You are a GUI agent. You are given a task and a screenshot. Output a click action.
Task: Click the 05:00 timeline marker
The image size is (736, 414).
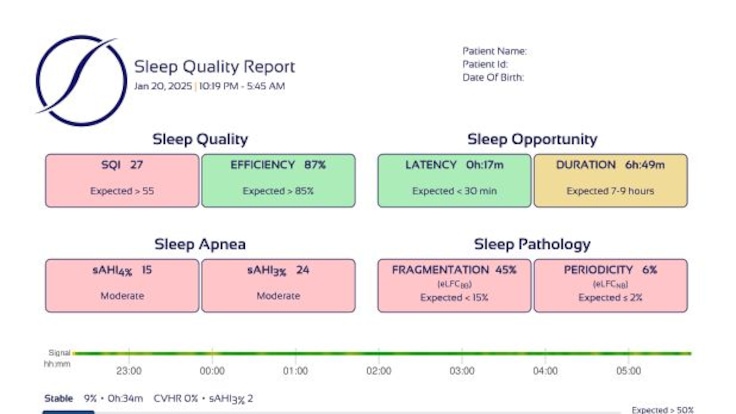coord(628,371)
